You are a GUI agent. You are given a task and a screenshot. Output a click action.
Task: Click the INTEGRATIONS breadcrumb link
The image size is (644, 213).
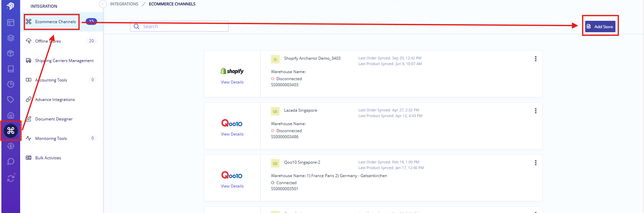click(x=124, y=4)
